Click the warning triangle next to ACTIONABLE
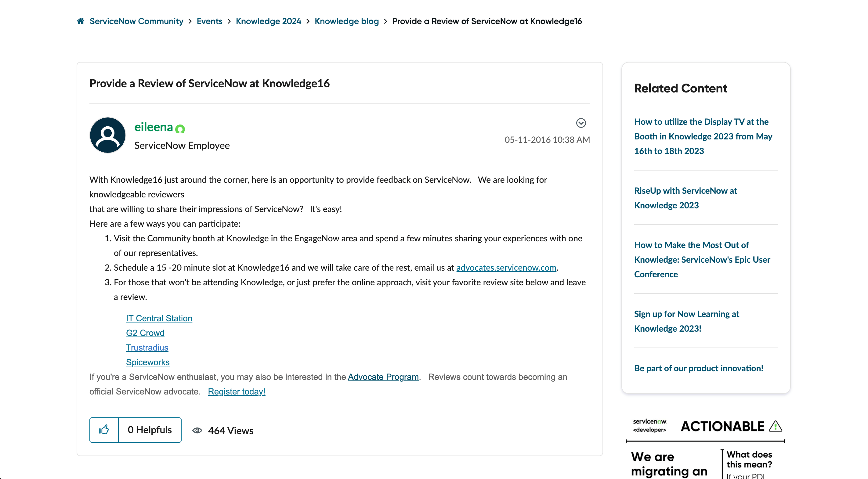This screenshot has width=868, height=479. 775,426
